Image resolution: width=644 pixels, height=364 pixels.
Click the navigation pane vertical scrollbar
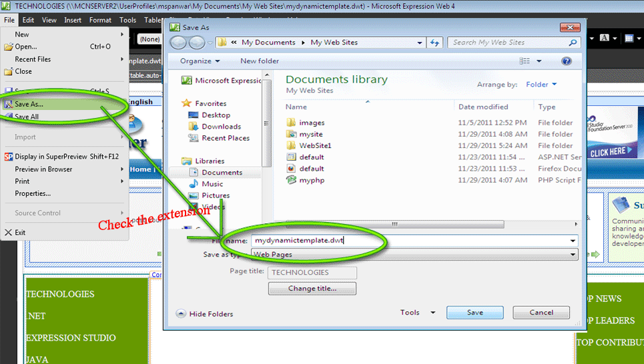tap(266, 123)
